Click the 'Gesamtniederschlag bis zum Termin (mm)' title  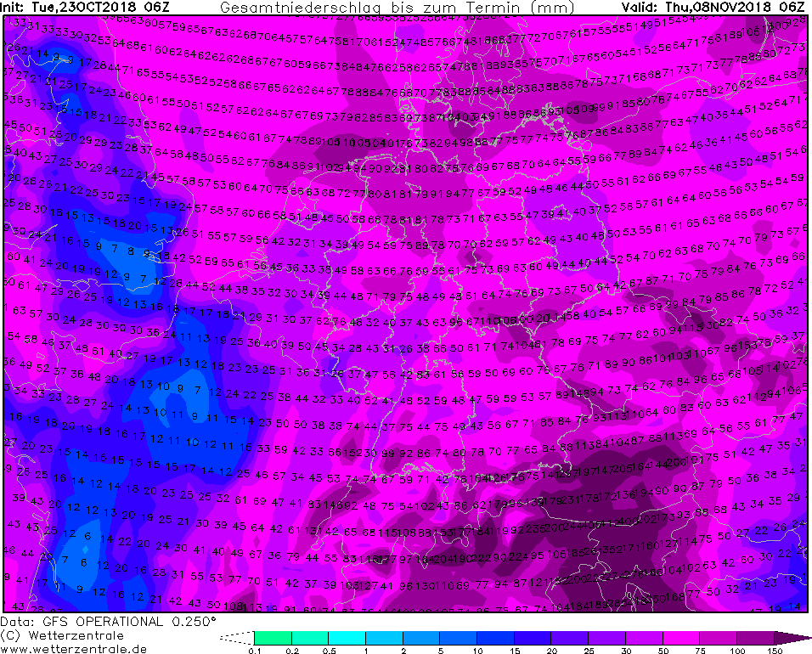[x=398, y=8]
